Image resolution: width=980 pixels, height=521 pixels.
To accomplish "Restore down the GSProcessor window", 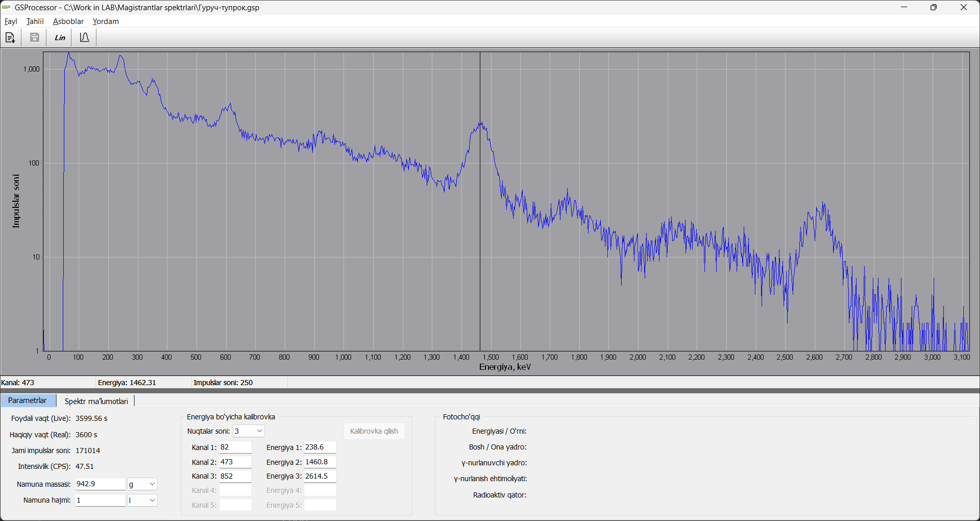I will tap(934, 7).
